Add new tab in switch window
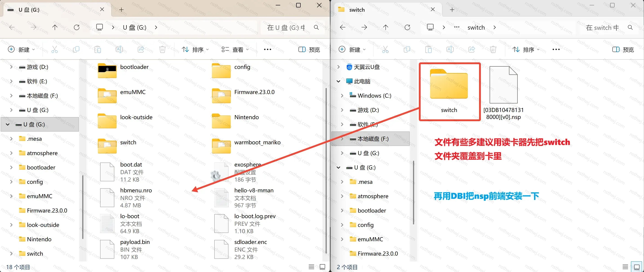 (x=452, y=10)
